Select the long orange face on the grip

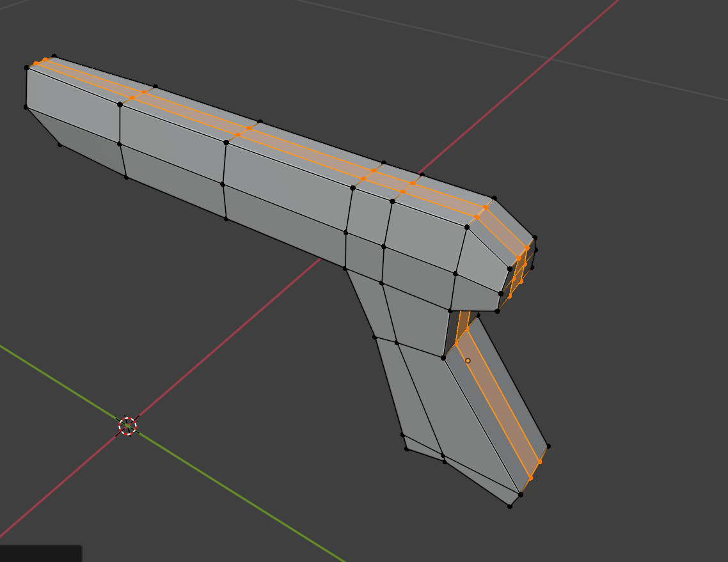(x=498, y=403)
